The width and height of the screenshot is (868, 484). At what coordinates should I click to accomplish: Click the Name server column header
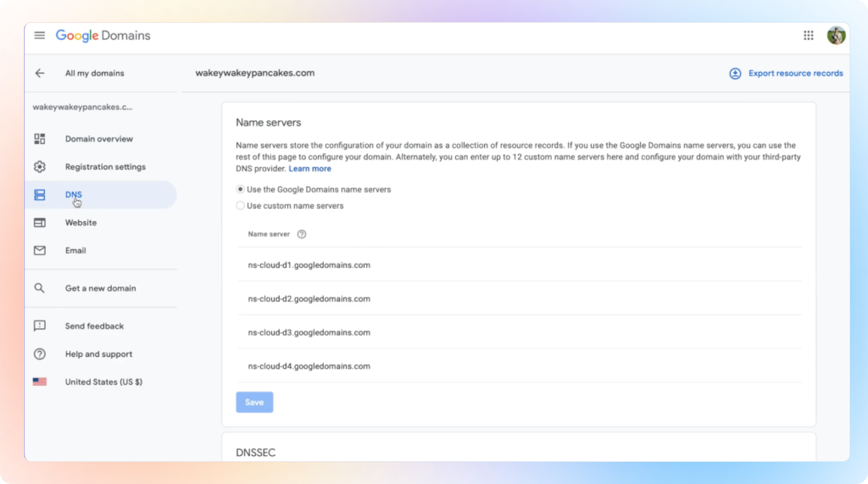tap(268, 234)
